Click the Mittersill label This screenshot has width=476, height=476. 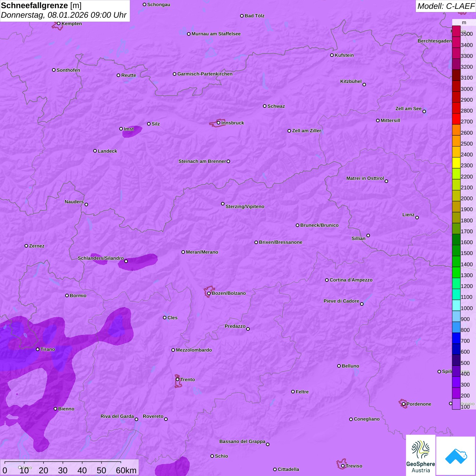[x=390, y=120]
